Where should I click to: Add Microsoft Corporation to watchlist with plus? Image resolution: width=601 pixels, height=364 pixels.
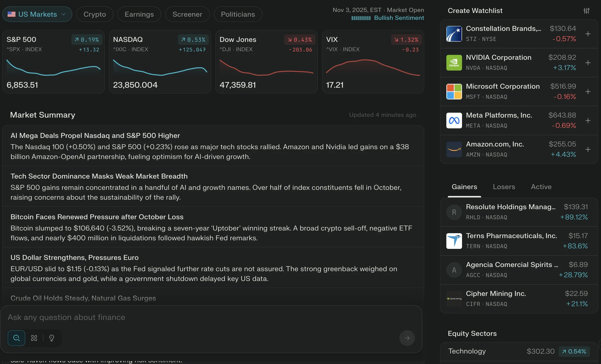point(588,92)
